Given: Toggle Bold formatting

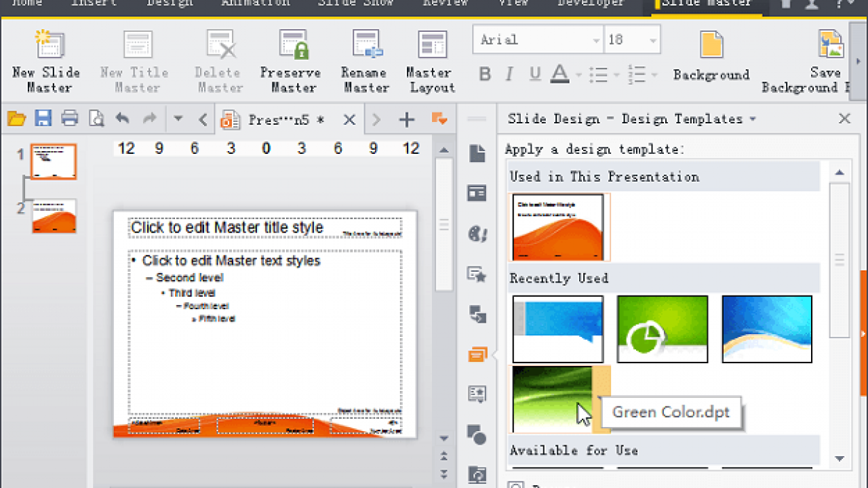Looking at the screenshot, I should pyautogui.click(x=485, y=74).
